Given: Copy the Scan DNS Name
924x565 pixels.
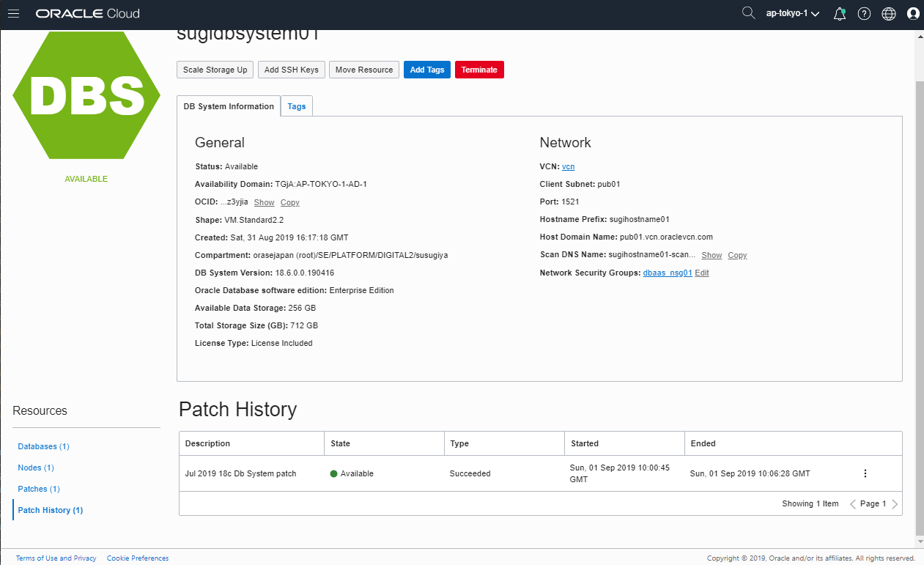Looking at the screenshot, I should [x=737, y=255].
